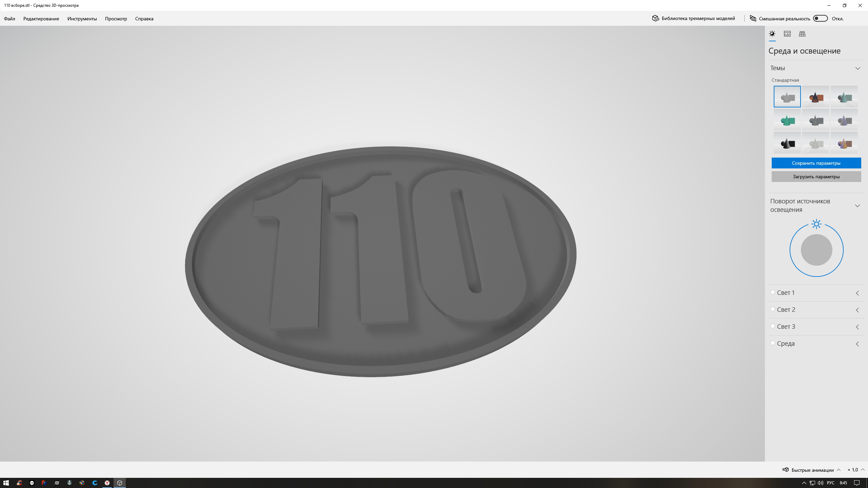Click the 3D model library cube icon
868x488 pixels.
point(655,18)
